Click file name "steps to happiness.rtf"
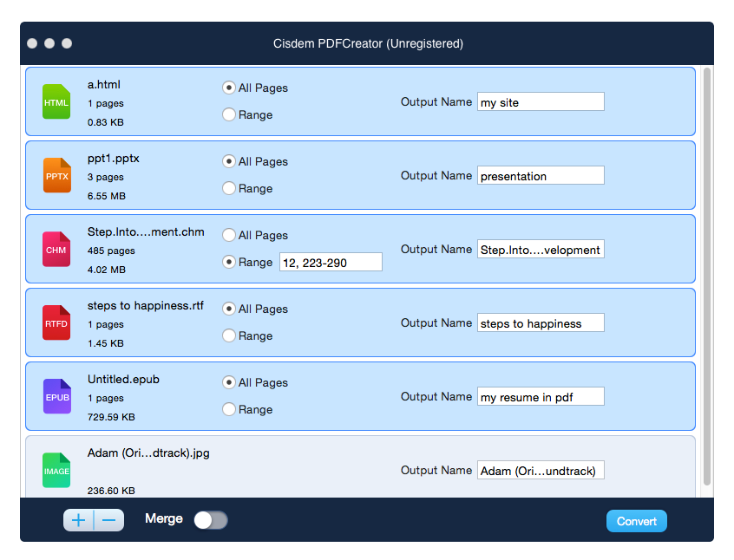Viewport: 734px width, 560px height. click(146, 305)
